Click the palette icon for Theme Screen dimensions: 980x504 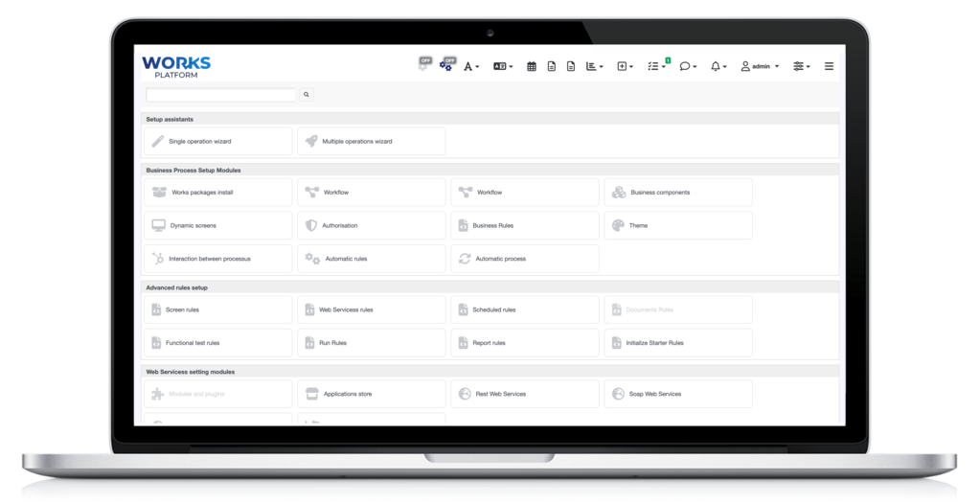(618, 226)
